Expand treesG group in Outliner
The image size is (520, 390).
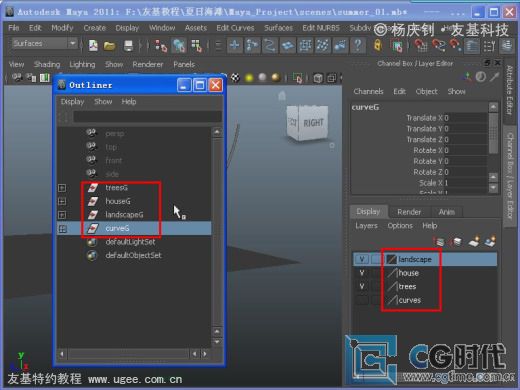pos(62,188)
